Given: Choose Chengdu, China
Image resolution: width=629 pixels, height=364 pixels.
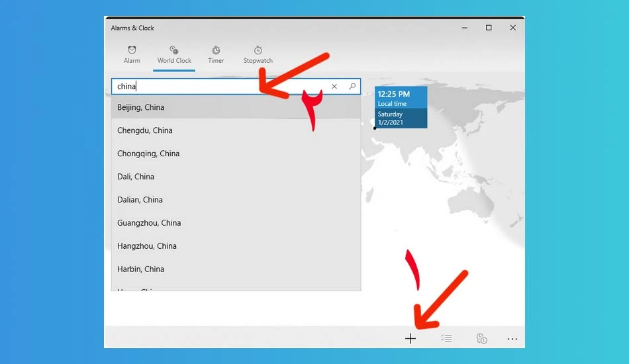Looking at the screenshot, I should tap(236, 130).
